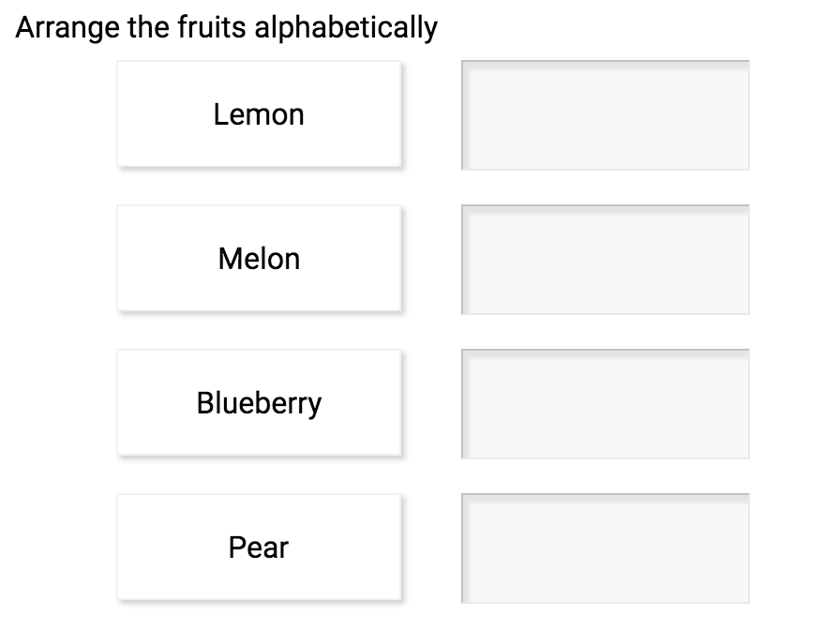The image size is (840, 630).
Task: Pick the card labeled Blueberry
Action: point(259,402)
